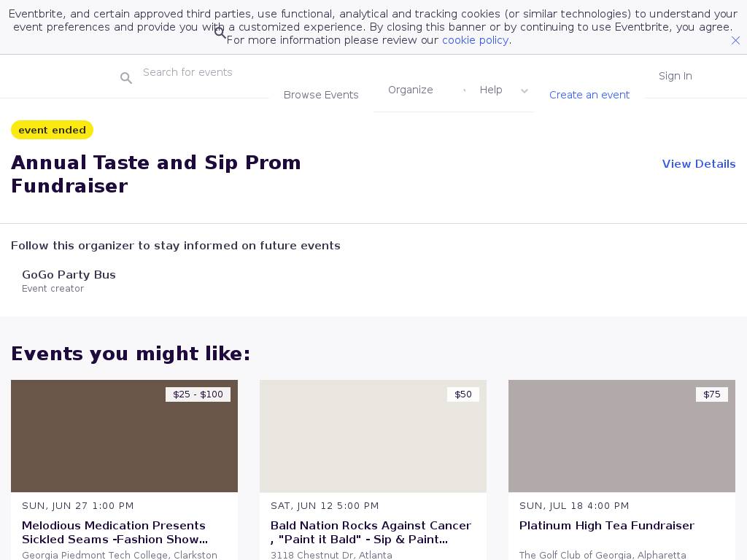Click the Annual Taste and Sip title
This screenshot has height=560, width=747.
tap(156, 174)
